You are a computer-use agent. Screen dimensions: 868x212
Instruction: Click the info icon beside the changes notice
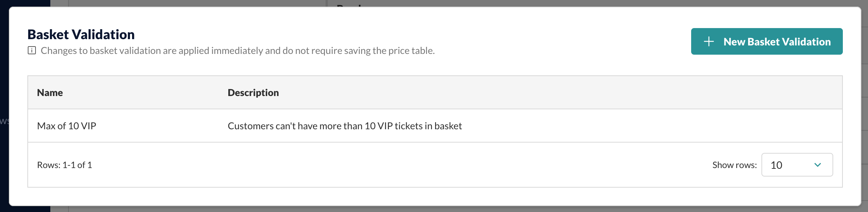(32, 50)
